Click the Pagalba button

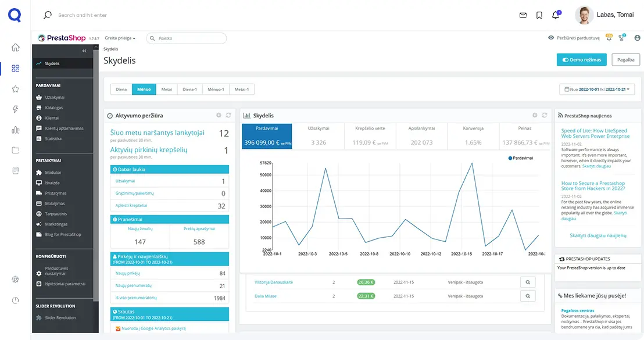click(x=625, y=59)
